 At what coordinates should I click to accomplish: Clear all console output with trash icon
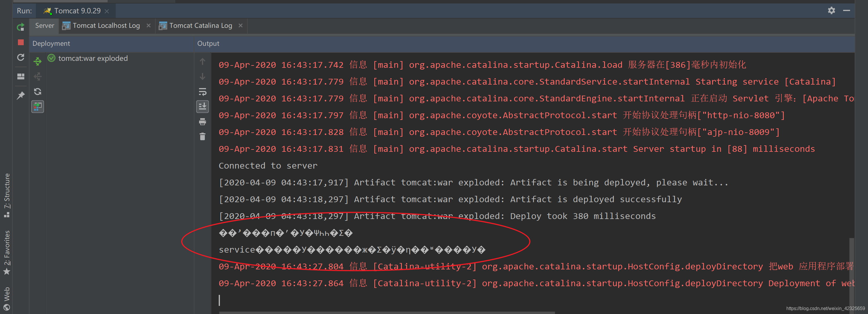[203, 137]
